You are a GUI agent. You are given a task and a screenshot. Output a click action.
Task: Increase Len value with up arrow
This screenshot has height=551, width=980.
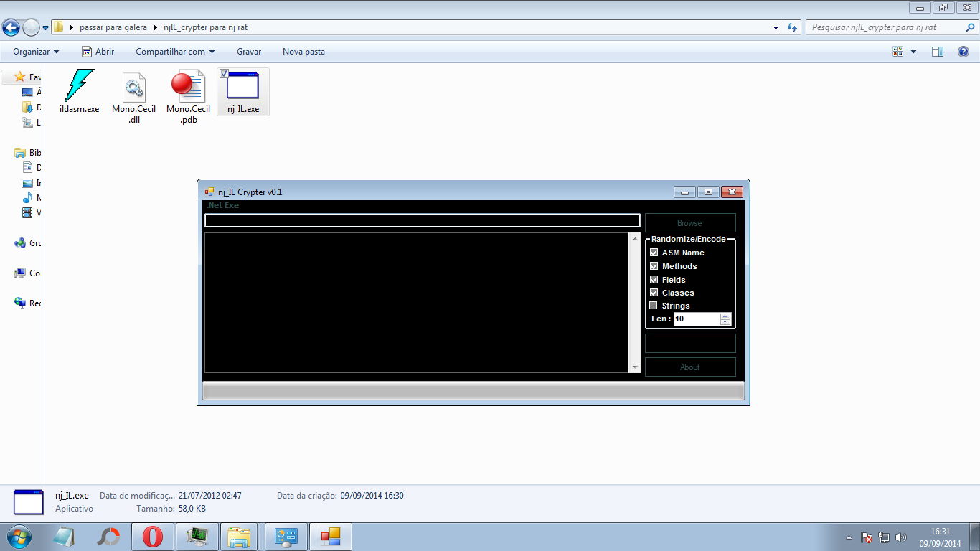point(725,316)
